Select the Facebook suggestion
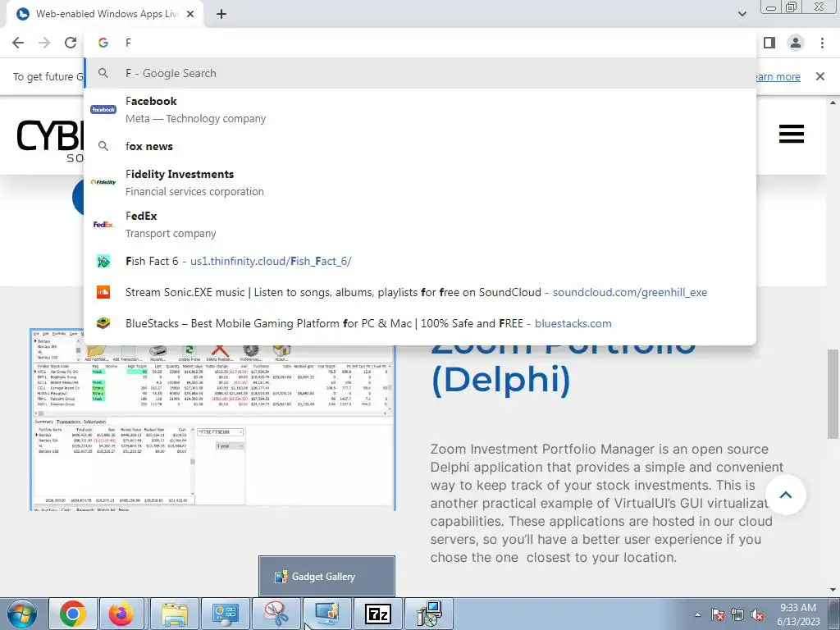This screenshot has width=840, height=630. click(x=420, y=110)
